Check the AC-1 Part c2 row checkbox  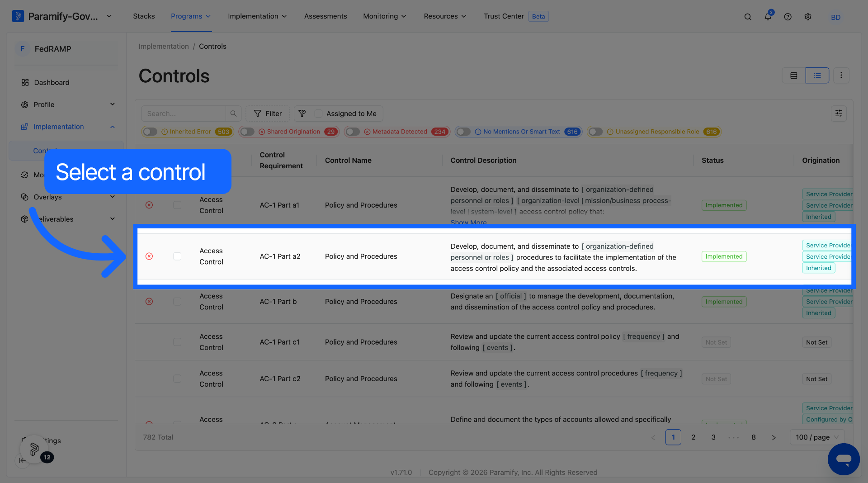click(x=177, y=379)
